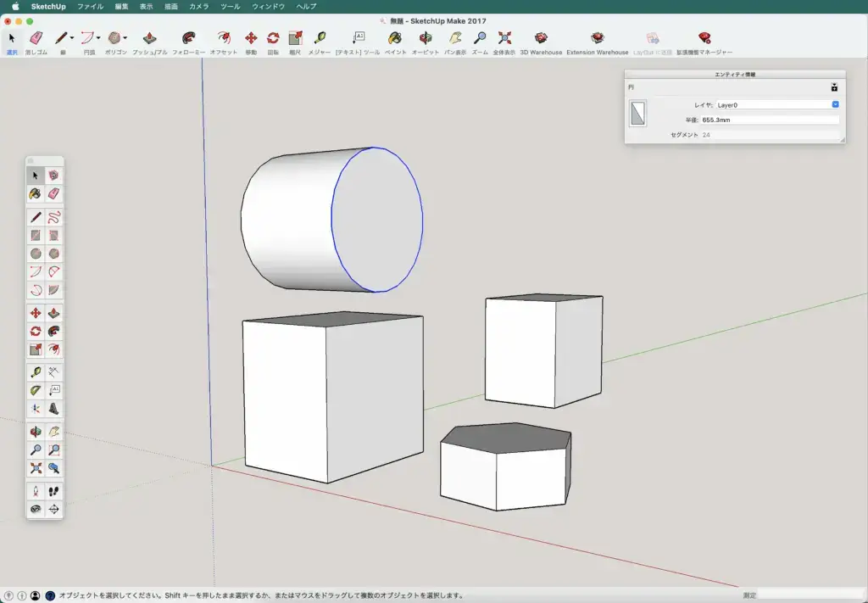Select the Freehand tool in the floating tool palette
This screenshot has height=603, width=868.
point(53,217)
